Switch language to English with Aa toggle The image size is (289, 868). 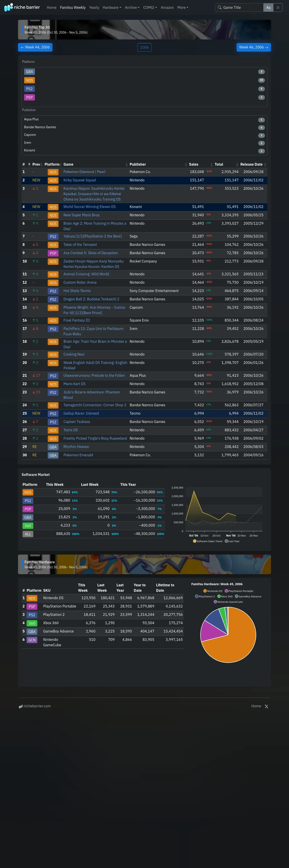(x=268, y=7)
